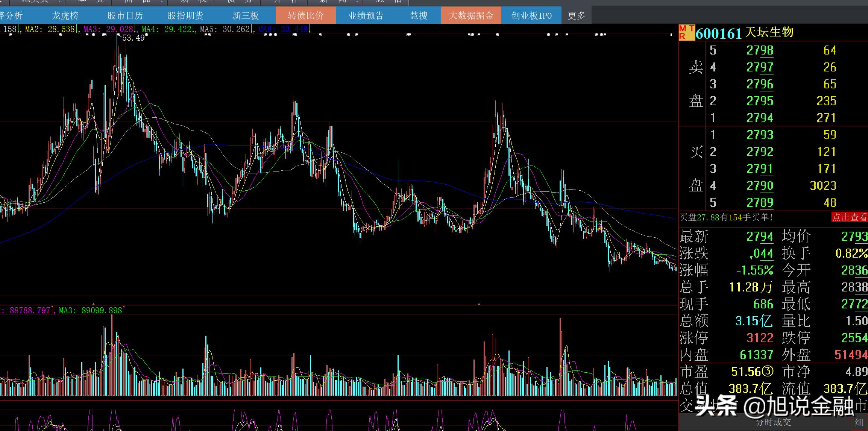Open the highlighted 转债比价 tab
This screenshot has height=431, width=868.
[x=305, y=15]
